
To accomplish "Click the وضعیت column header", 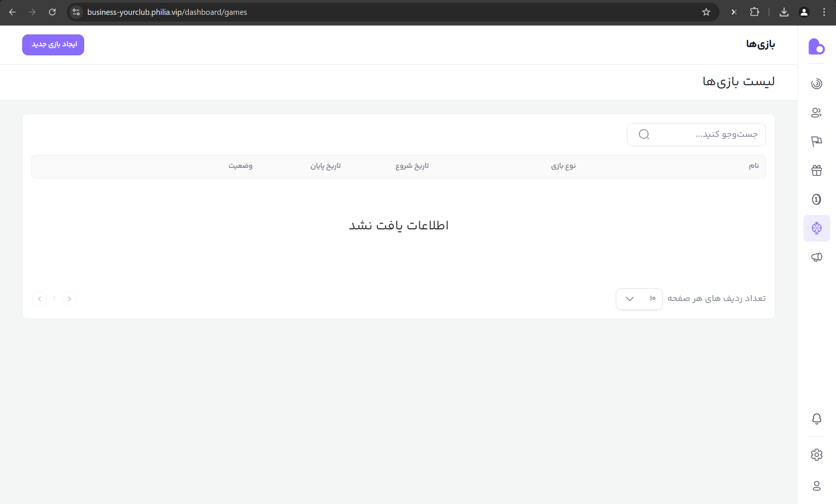I will pyautogui.click(x=240, y=166).
